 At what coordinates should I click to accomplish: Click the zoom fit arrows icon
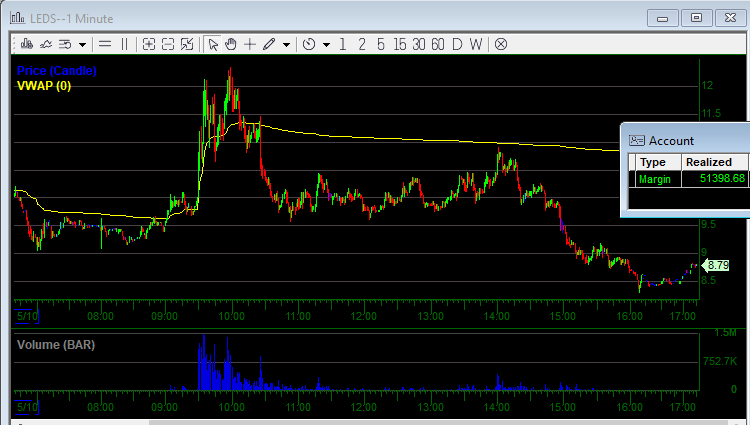point(187,44)
